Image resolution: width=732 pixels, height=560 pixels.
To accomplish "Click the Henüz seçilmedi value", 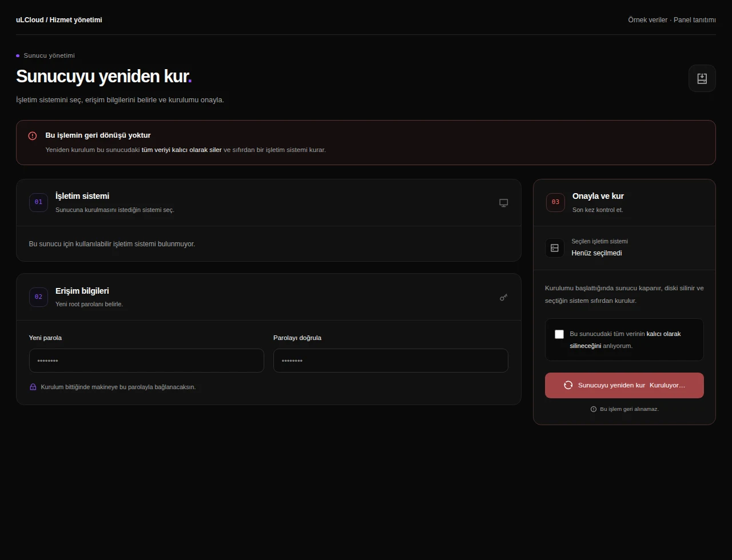I will 596,253.
